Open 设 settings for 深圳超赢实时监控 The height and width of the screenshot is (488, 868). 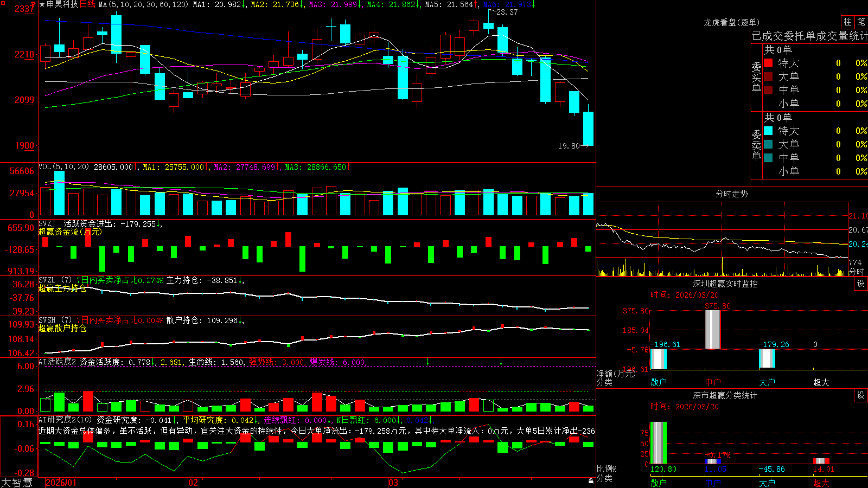861,284
